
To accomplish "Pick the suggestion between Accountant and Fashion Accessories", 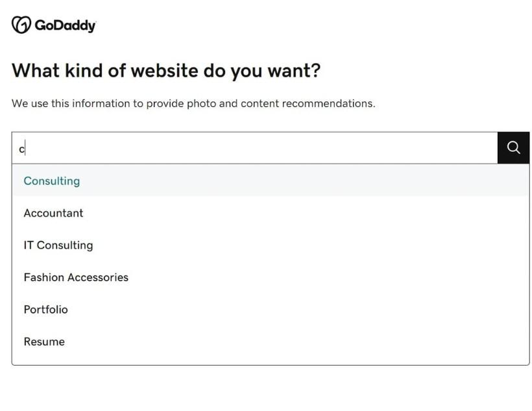I will (58, 245).
